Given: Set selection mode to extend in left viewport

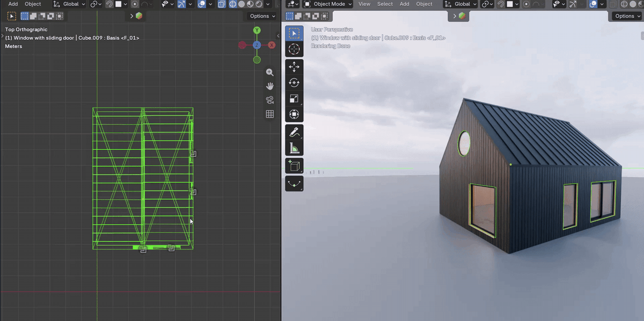Looking at the screenshot, I should coord(33,16).
